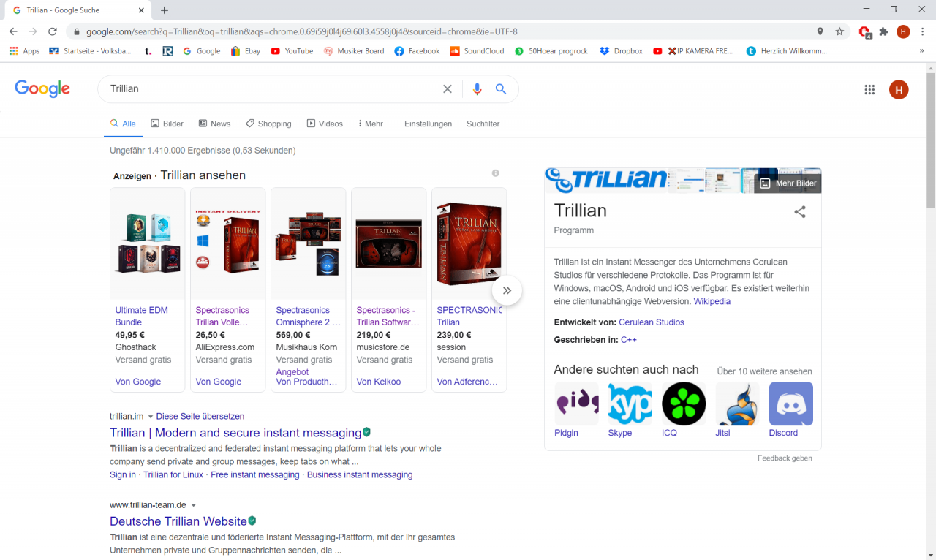Open the Facebook bookmark
This screenshot has width=936, height=560.
(x=417, y=51)
